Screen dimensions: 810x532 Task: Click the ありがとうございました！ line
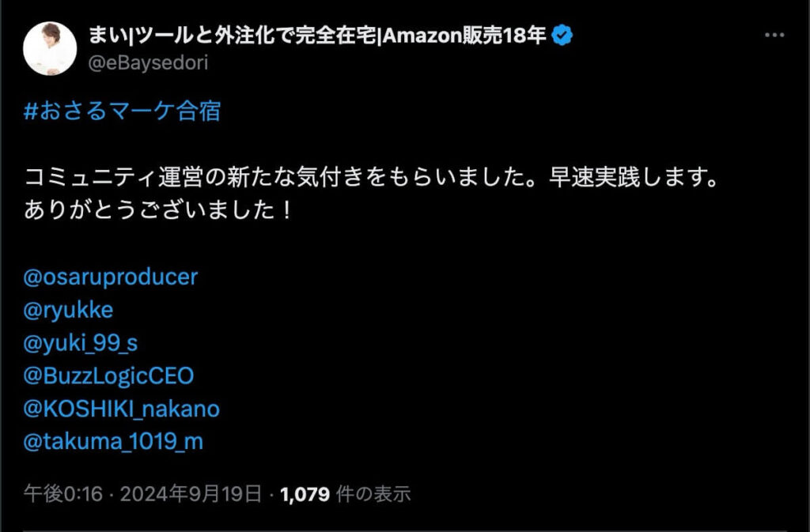click(158, 211)
